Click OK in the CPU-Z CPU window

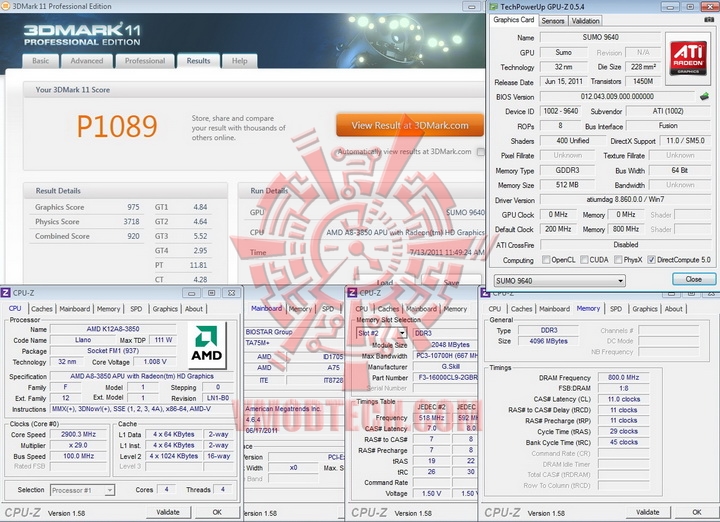tap(217, 512)
